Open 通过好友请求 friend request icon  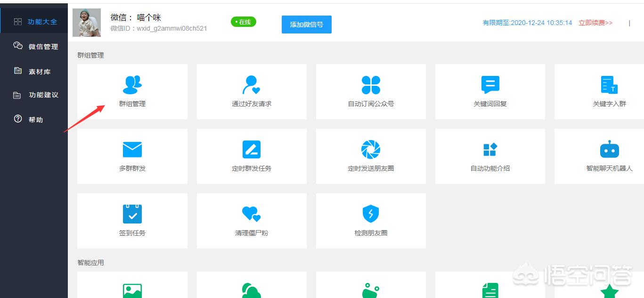[x=252, y=85]
